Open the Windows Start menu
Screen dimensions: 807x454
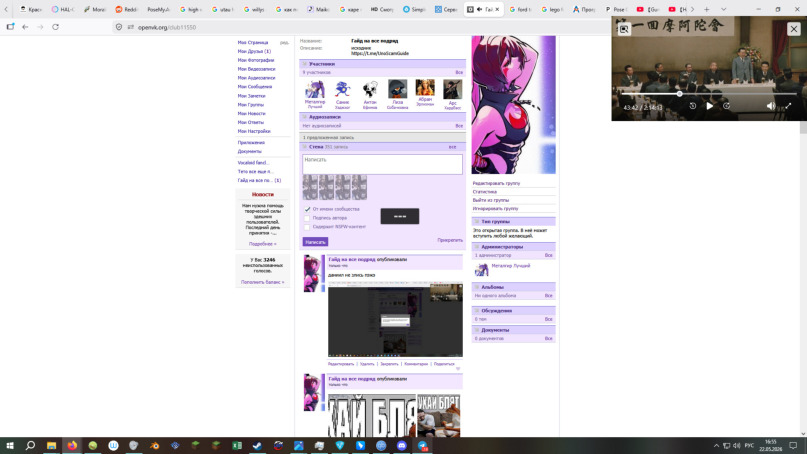point(10,445)
